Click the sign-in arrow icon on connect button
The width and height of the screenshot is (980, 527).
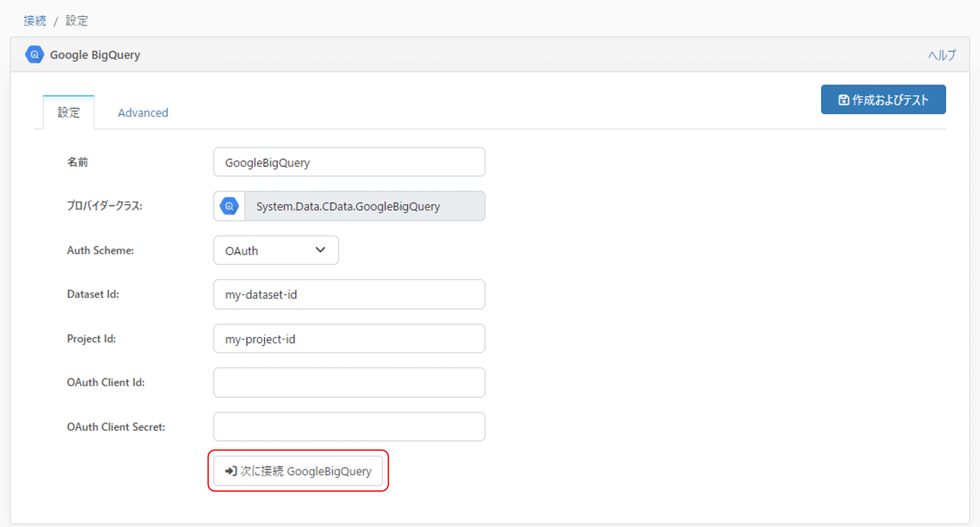[x=231, y=471]
